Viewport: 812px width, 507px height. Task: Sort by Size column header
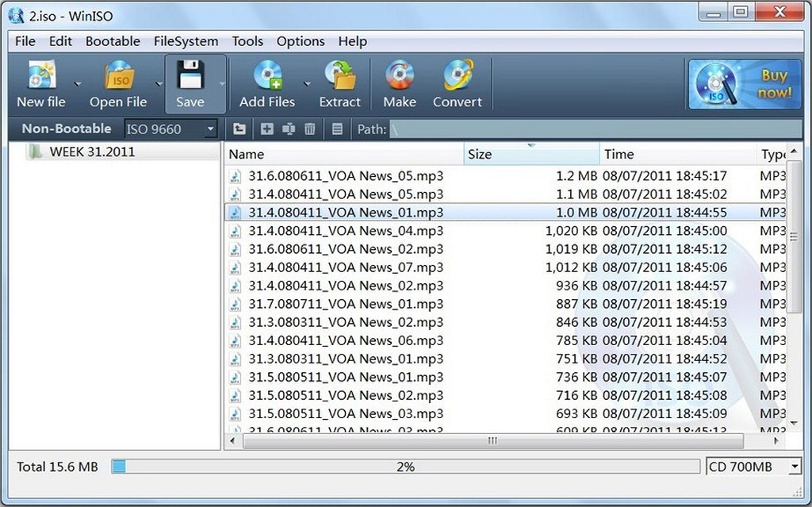(x=531, y=154)
